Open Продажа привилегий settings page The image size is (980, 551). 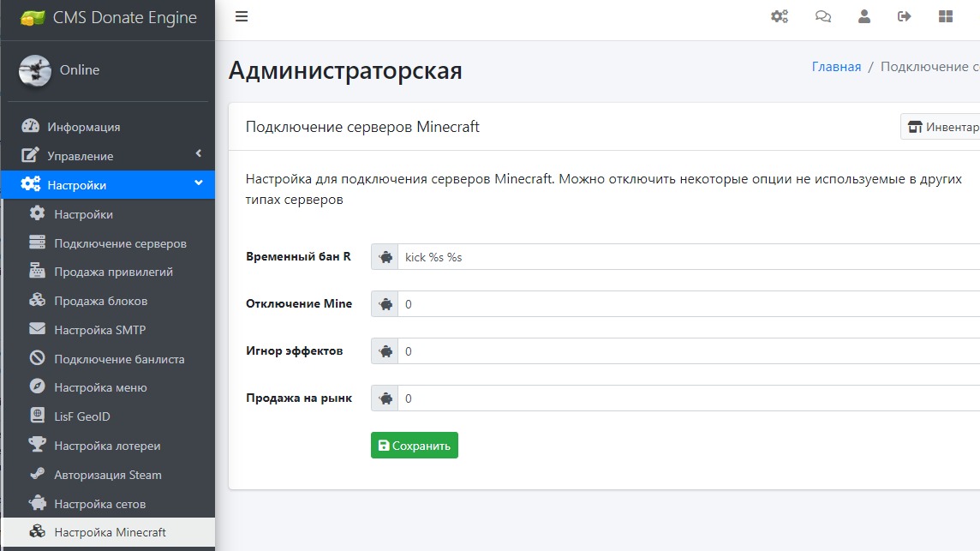point(113,272)
